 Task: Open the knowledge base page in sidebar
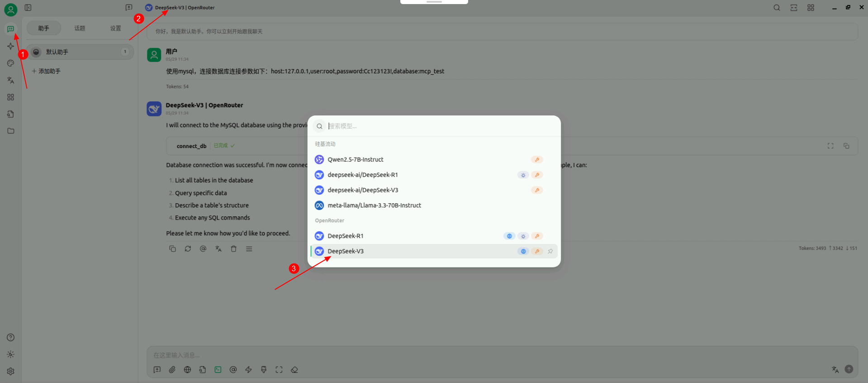tap(10, 114)
